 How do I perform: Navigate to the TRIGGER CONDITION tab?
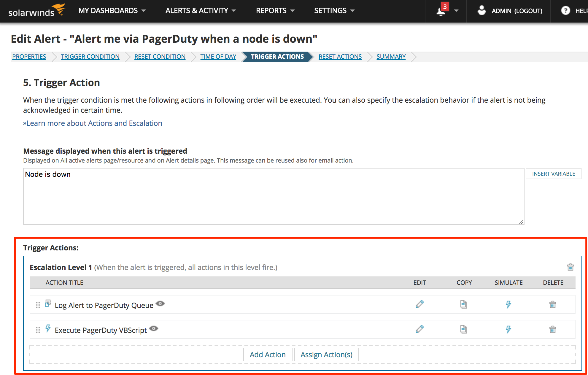click(x=90, y=56)
